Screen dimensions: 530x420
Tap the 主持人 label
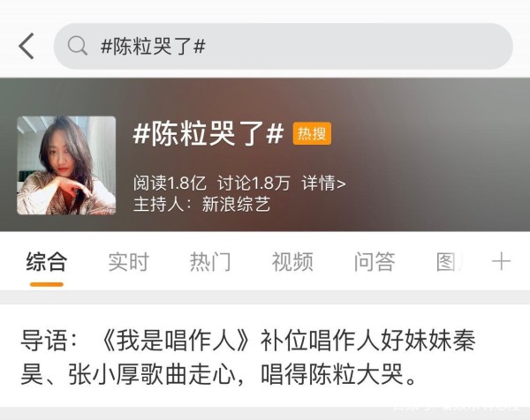(158, 204)
